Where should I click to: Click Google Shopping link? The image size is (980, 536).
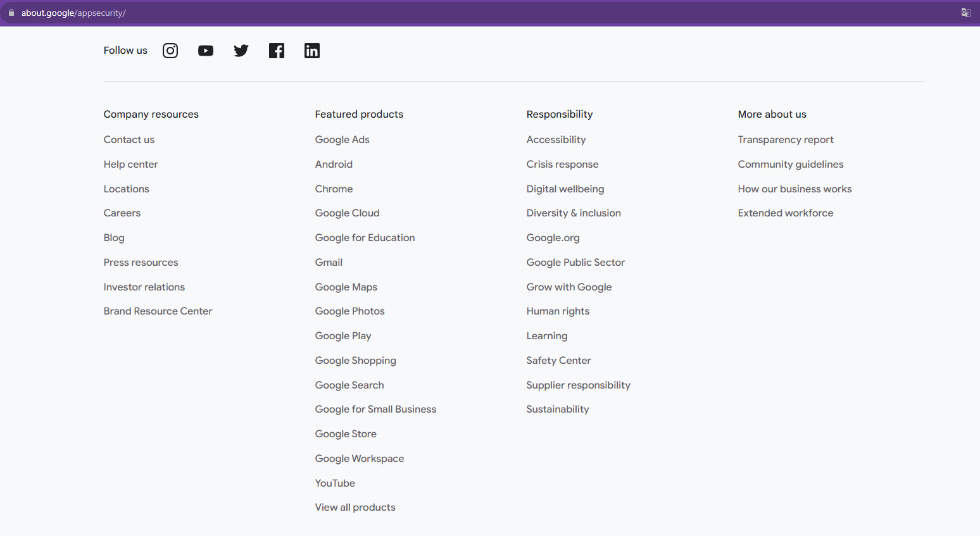pos(356,361)
